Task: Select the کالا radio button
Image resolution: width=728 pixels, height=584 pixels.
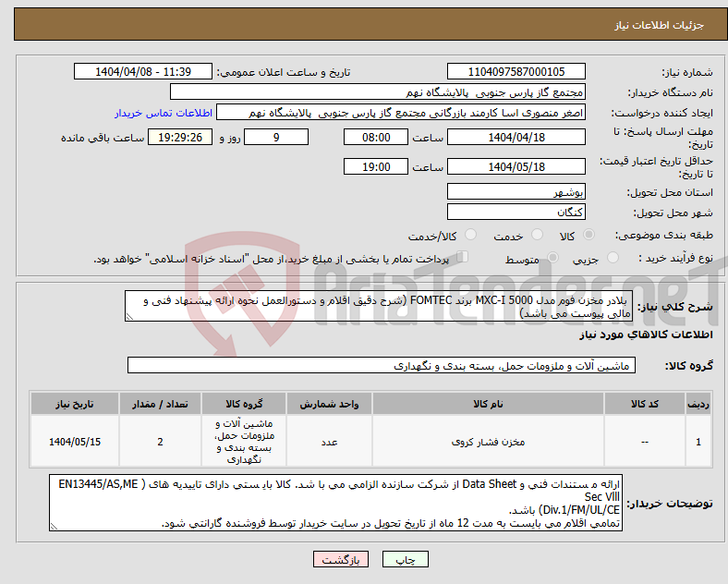Action: pos(588,235)
